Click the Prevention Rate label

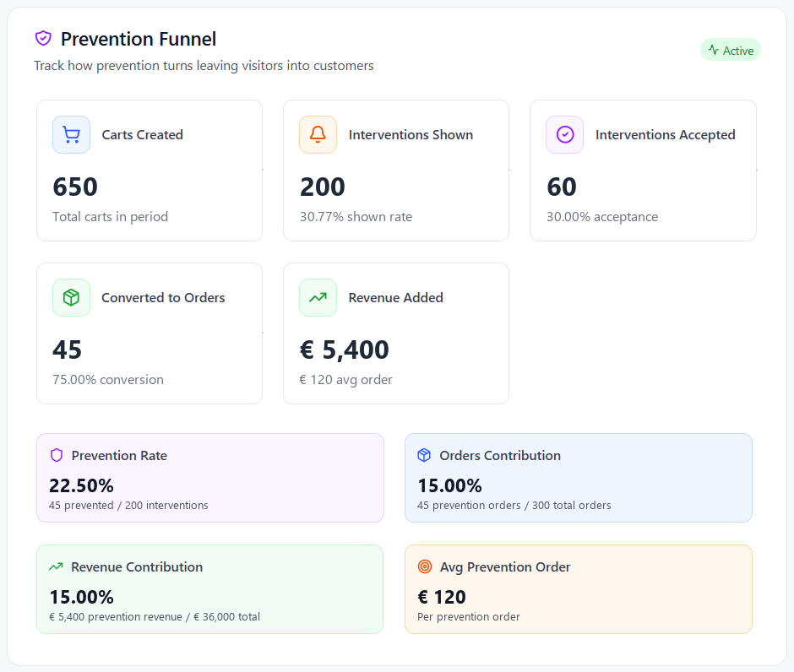(x=119, y=455)
